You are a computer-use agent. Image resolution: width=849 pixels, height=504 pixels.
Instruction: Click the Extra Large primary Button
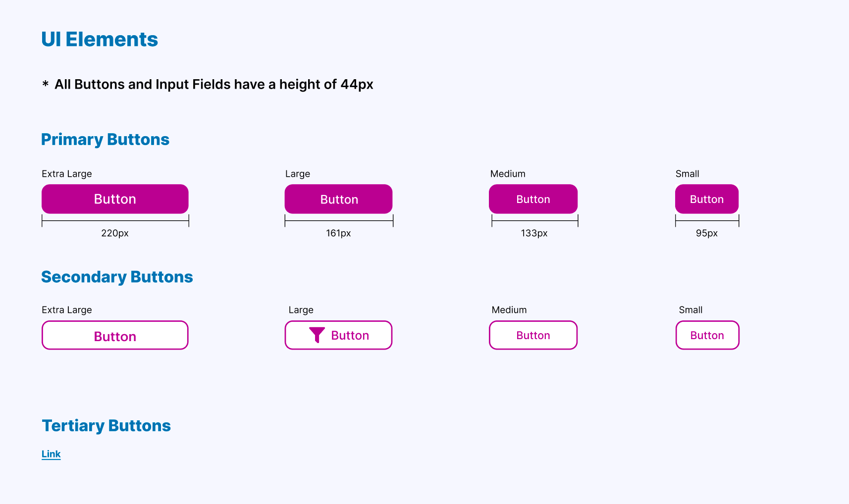pos(115,199)
